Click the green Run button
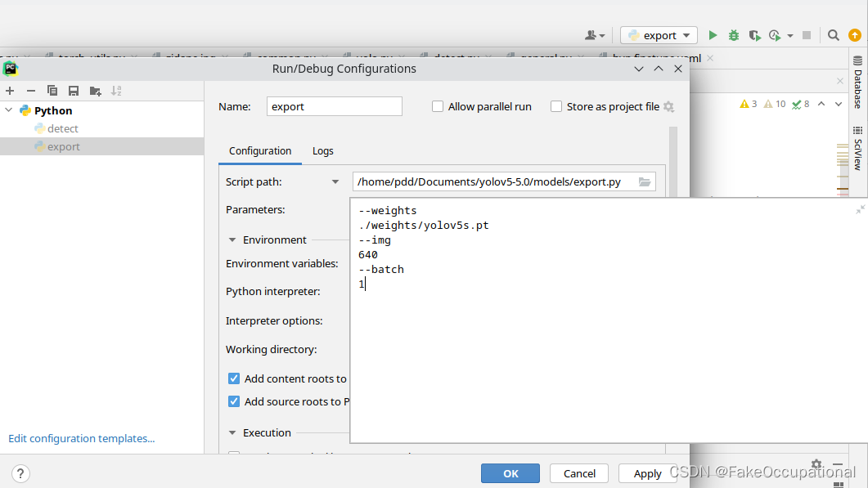 point(713,35)
